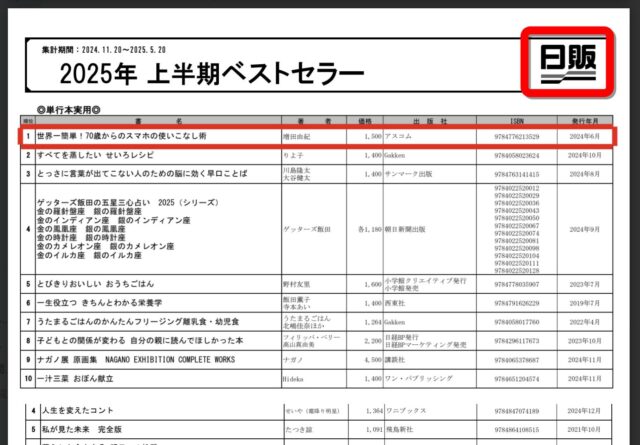The image size is (640, 445).
Task: Click publication date 2019年7月
Action: pyautogui.click(x=585, y=303)
